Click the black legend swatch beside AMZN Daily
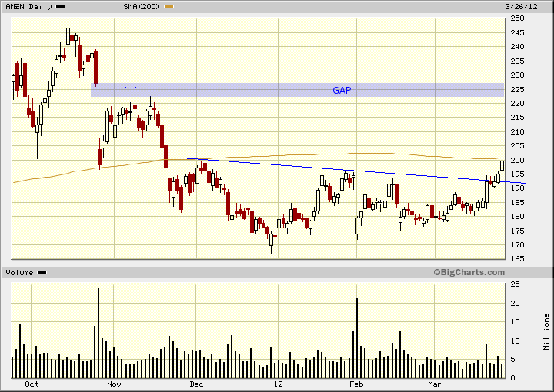This screenshot has height=392, width=554. point(61,7)
